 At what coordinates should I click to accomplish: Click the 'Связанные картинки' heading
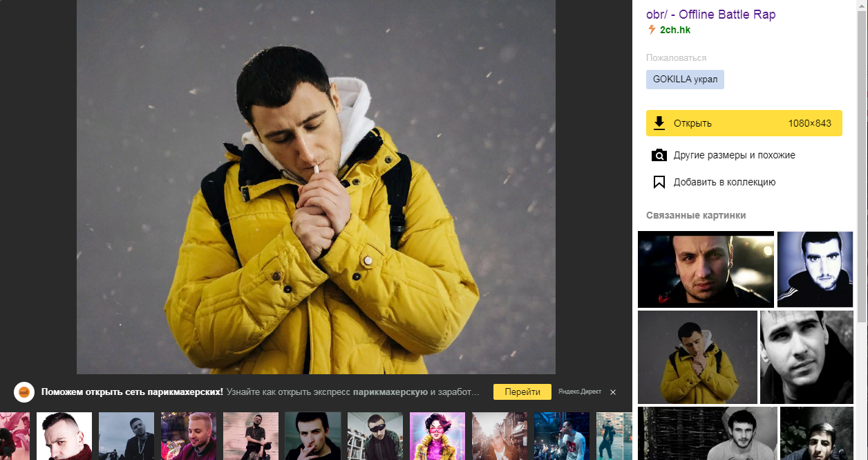[696, 215]
